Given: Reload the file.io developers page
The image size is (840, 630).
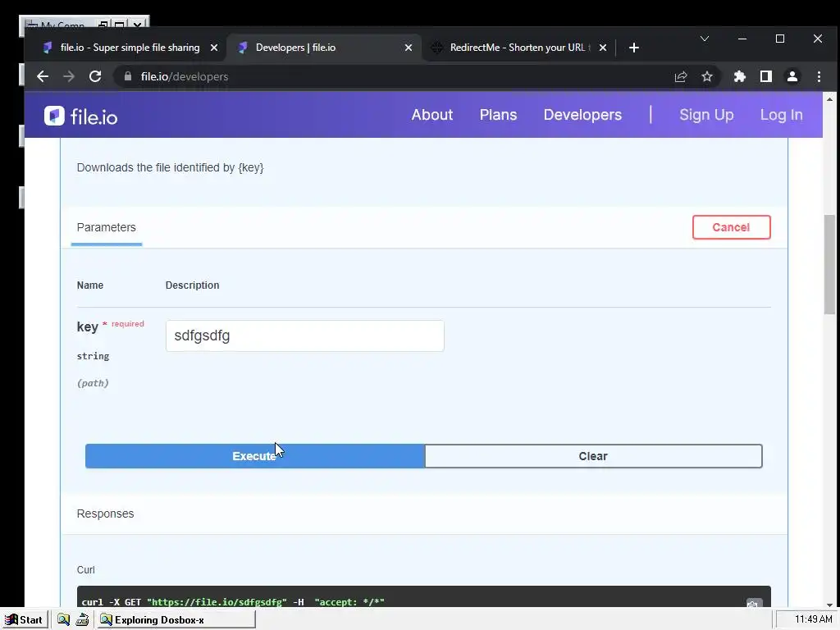Looking at the screenshot, I should [x=95, y=76].
